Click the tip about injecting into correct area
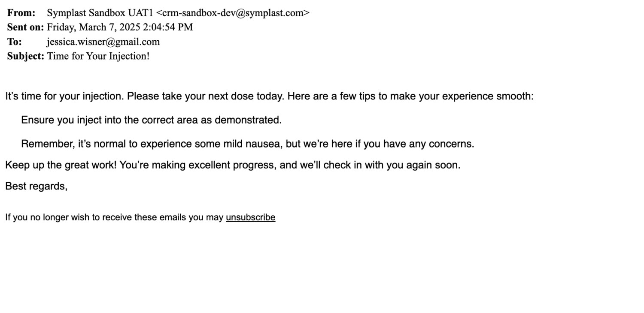Image resolution: width=644 pixels, height=313 pixels. [x=151, y=120]
